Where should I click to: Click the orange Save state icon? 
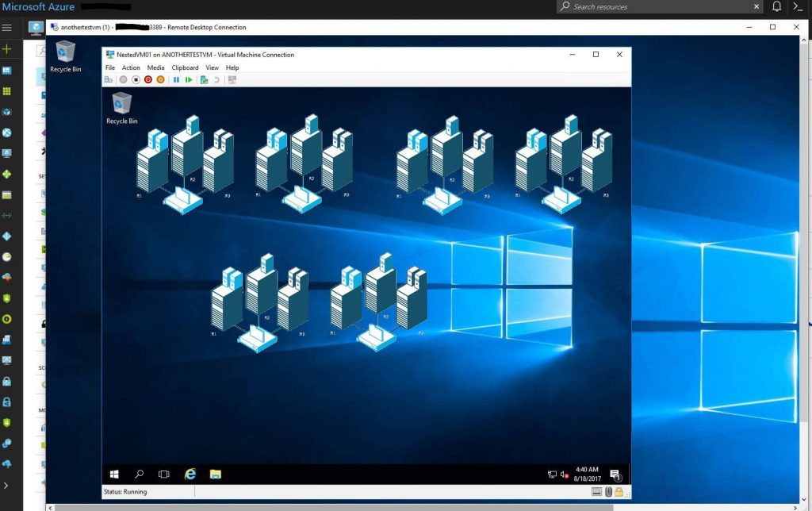tap(161, 79)
